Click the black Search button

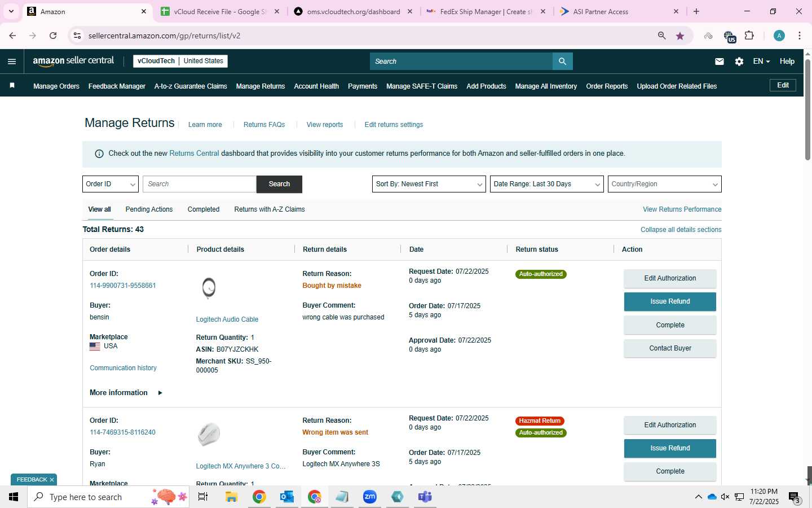pos(279,184)
